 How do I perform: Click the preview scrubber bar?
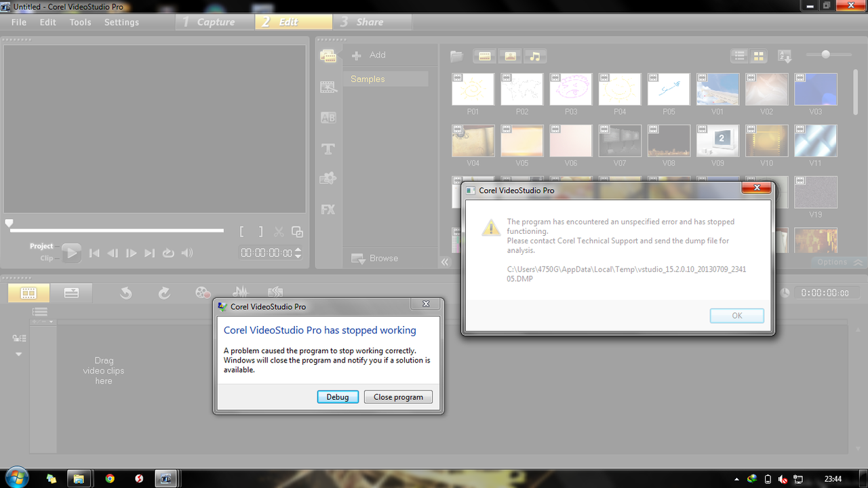tap(116, 230)
